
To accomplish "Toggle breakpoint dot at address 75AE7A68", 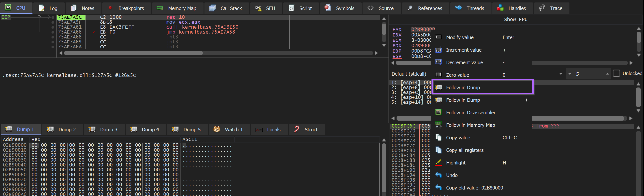I will click(x=53, y=37).
